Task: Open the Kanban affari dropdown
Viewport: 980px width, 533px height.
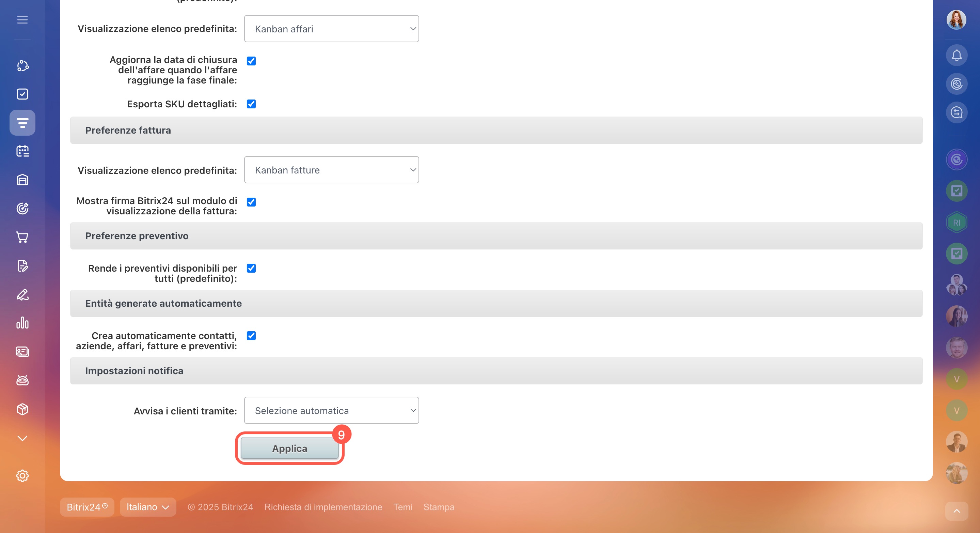Action: (x=331, y=29)
